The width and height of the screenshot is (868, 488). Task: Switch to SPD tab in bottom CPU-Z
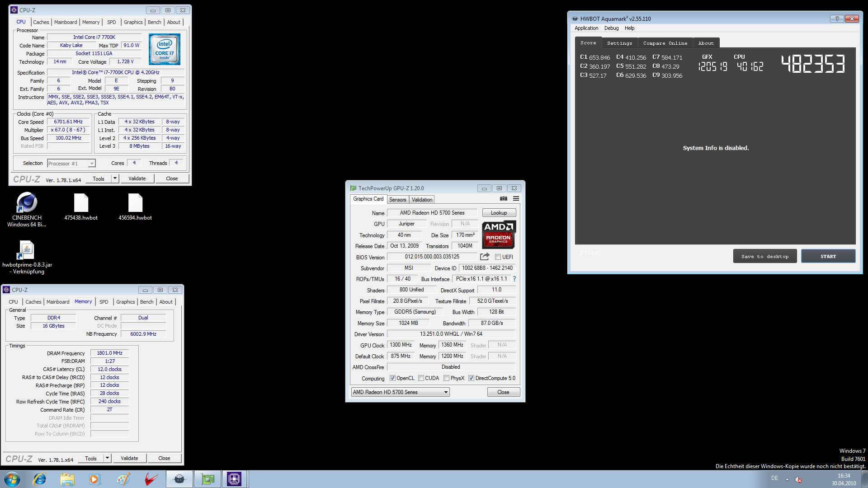point(104,302)
